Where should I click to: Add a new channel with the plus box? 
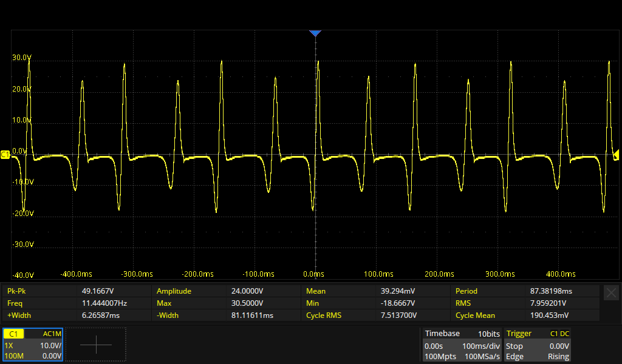[96, 345]
